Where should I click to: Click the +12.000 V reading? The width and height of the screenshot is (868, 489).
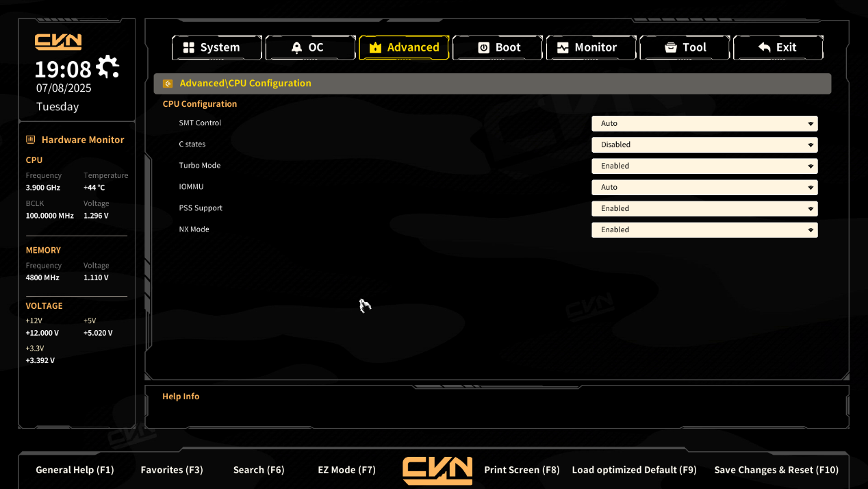point(42,334)
